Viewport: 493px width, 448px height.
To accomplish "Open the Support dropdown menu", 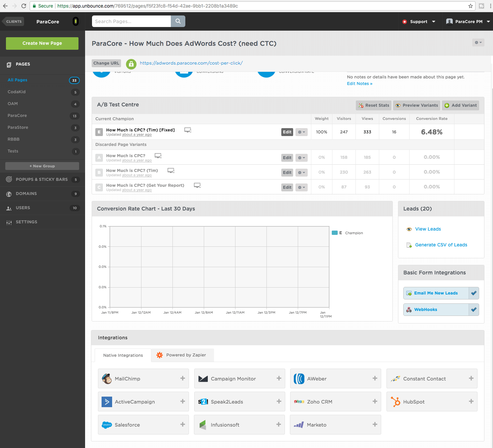I will point(419,22).
